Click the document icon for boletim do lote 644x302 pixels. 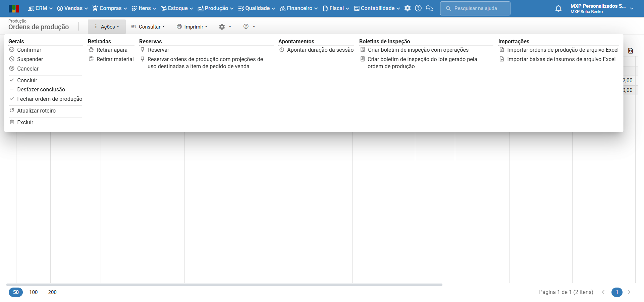[363, 59]
